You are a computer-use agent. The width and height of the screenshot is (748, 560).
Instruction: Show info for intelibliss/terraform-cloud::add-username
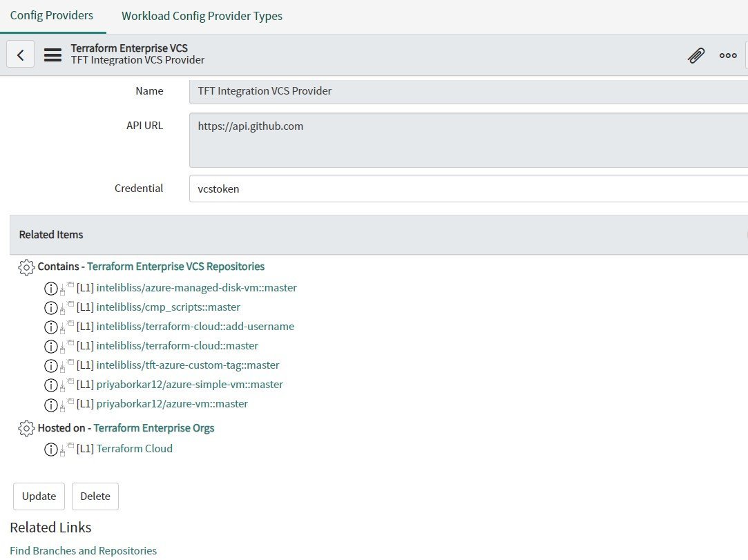(50, 327)
